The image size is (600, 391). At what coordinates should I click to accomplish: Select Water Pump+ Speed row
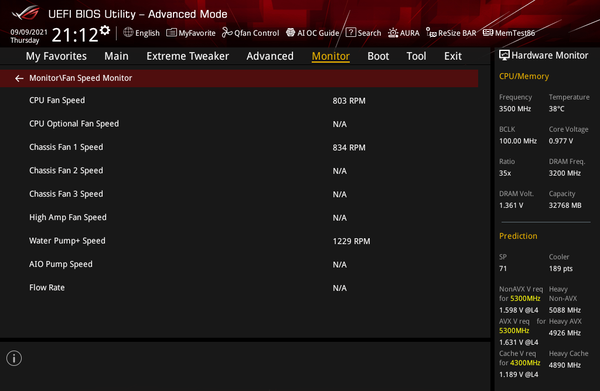point(239,241)
